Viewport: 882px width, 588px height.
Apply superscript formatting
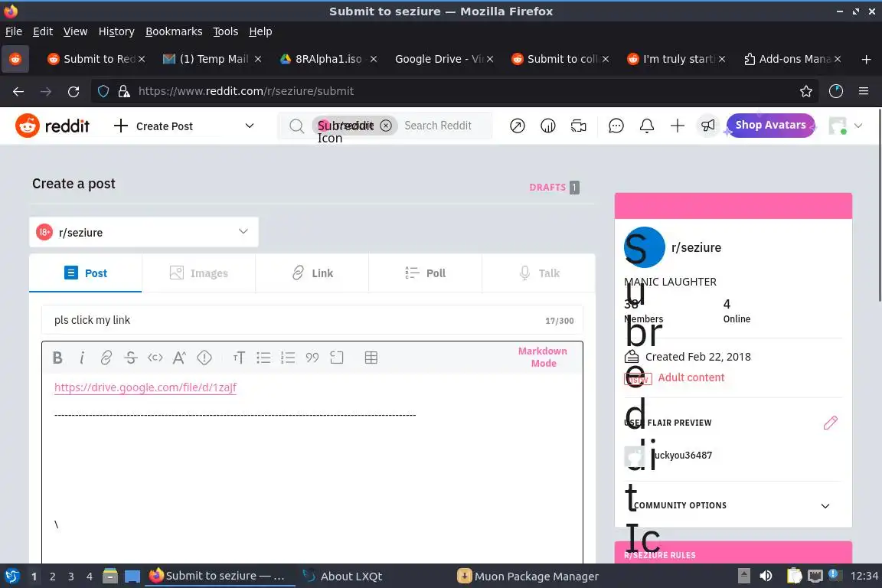click(179, 358)
